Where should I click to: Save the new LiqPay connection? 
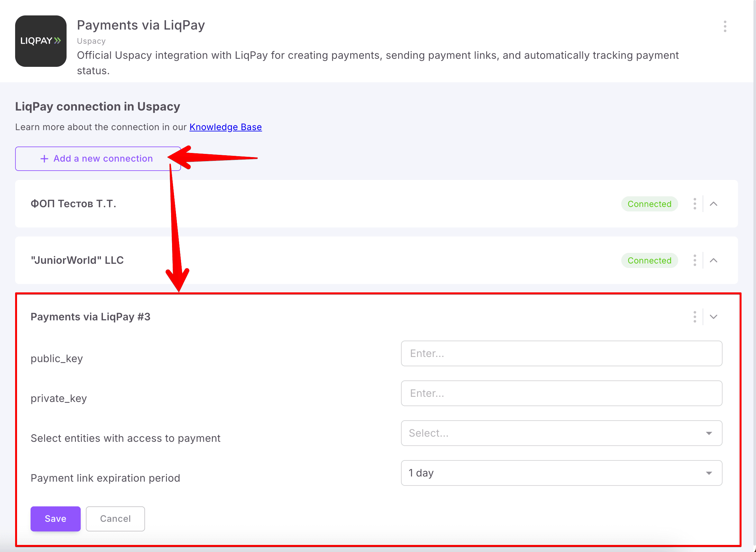pos(56,519)
